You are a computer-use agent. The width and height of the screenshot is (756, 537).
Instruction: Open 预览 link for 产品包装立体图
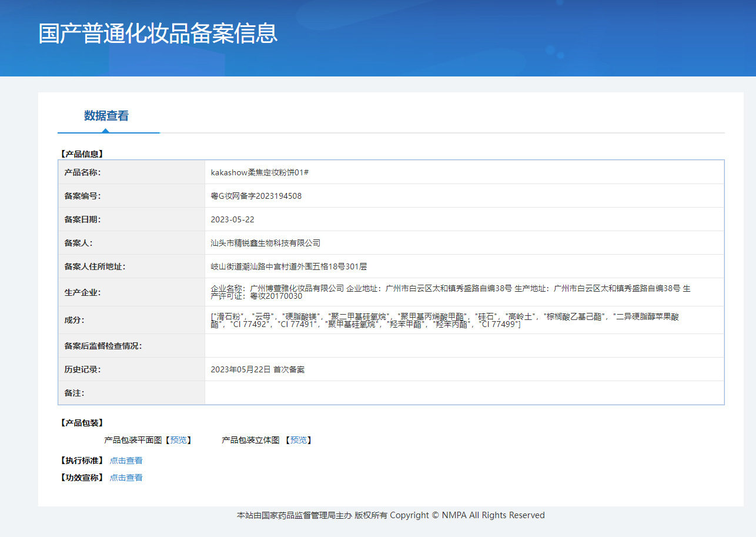coord(298,440)
